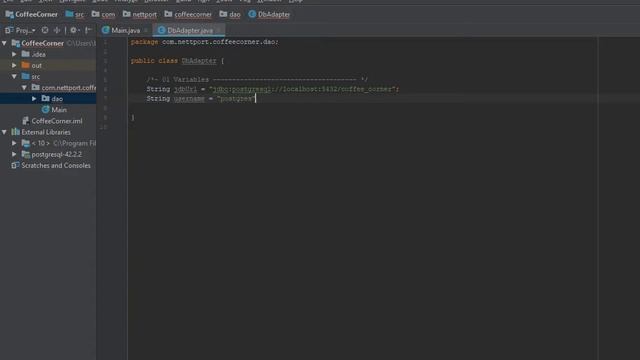Image resolution: width=640 pixels, height=360 pixels.
Task: Hide the Project tool window via hide icon
Action: pos(89,30)
